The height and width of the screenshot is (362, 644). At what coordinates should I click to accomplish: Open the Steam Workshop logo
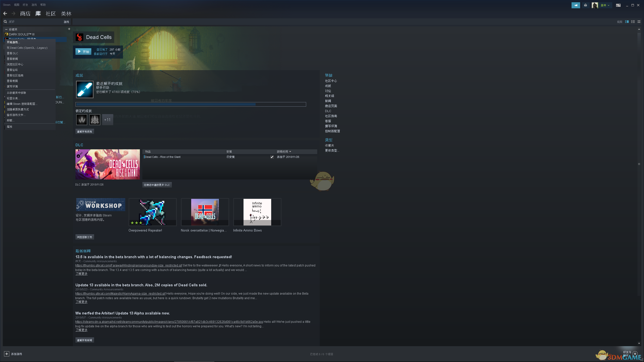(100, 205)
